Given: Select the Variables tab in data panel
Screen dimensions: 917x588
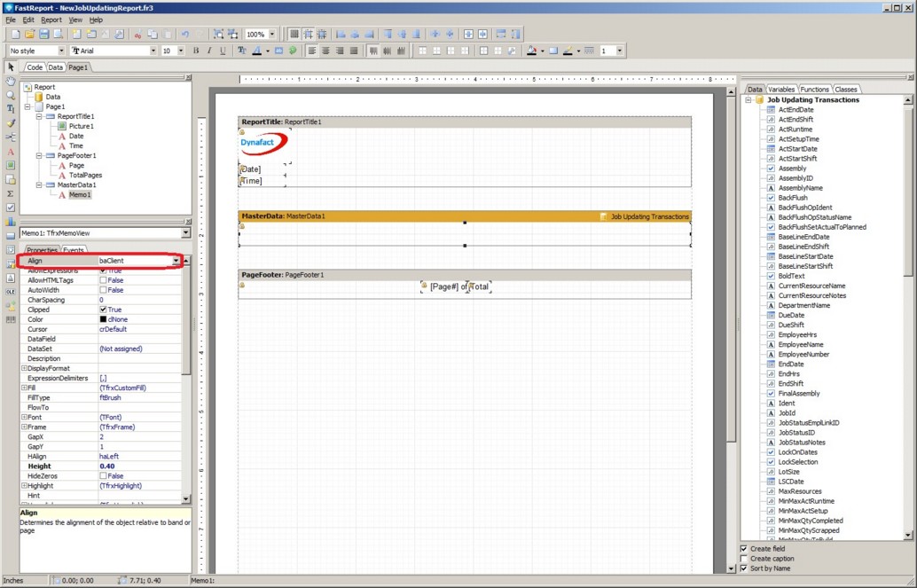Looking at the screenshot, I should [x=781, y=90].
